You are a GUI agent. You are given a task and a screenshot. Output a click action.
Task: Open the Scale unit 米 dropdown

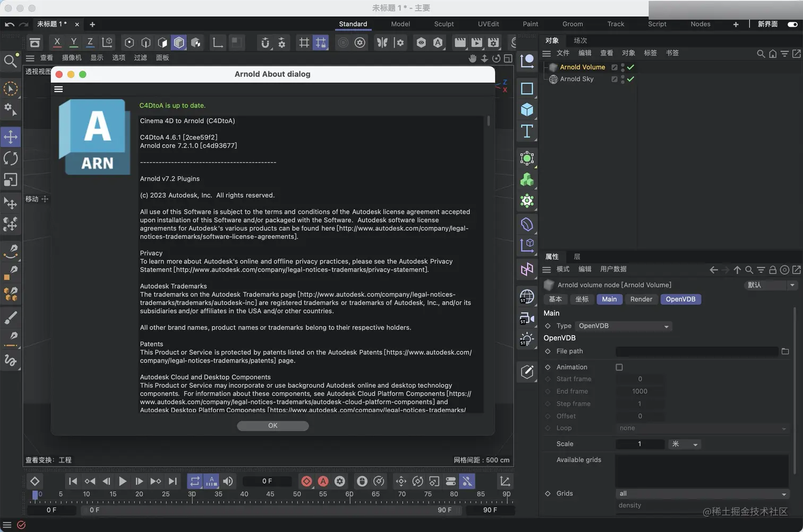[x=685, y=444]
